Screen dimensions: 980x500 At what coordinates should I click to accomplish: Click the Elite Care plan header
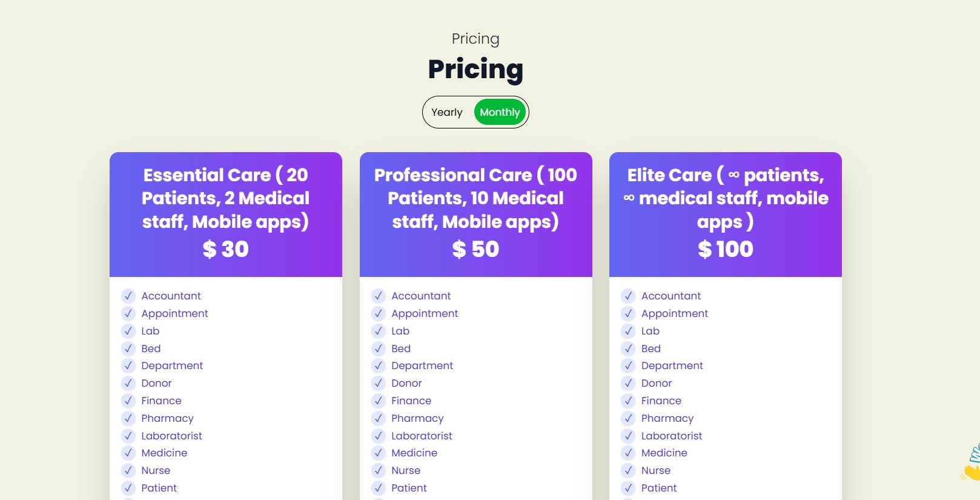click(x=726, y=198)
